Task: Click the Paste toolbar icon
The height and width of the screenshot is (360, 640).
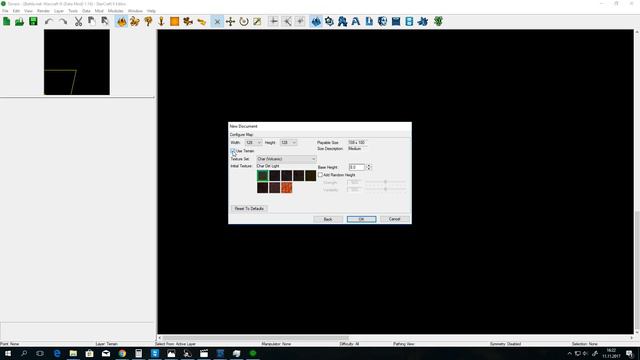Action: (x=105, y=22)
